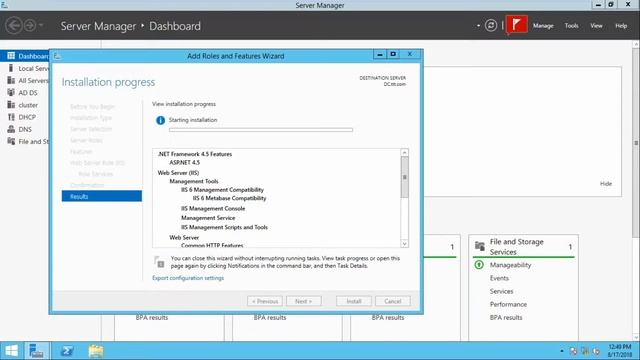Click the back navigation arrow in Server Manager
This screenshot has height=360, width=640.
point(13,26)
